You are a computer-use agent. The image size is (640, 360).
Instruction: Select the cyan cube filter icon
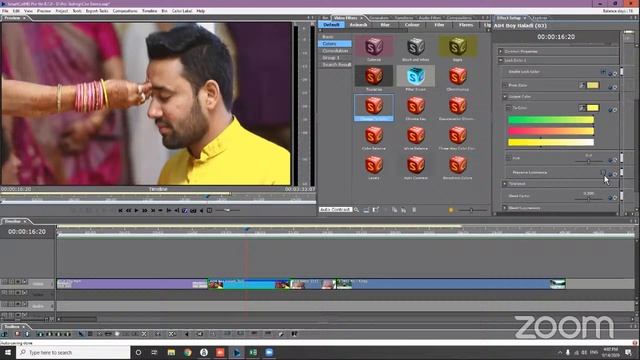click(x=416, y=76)
